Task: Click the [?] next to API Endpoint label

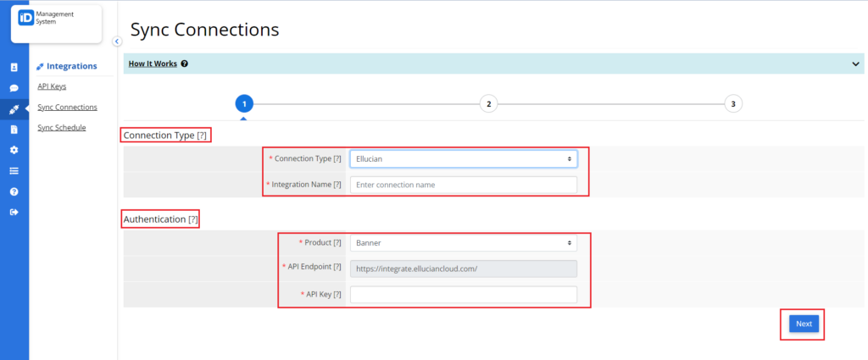Action: (x=337, y=267)
